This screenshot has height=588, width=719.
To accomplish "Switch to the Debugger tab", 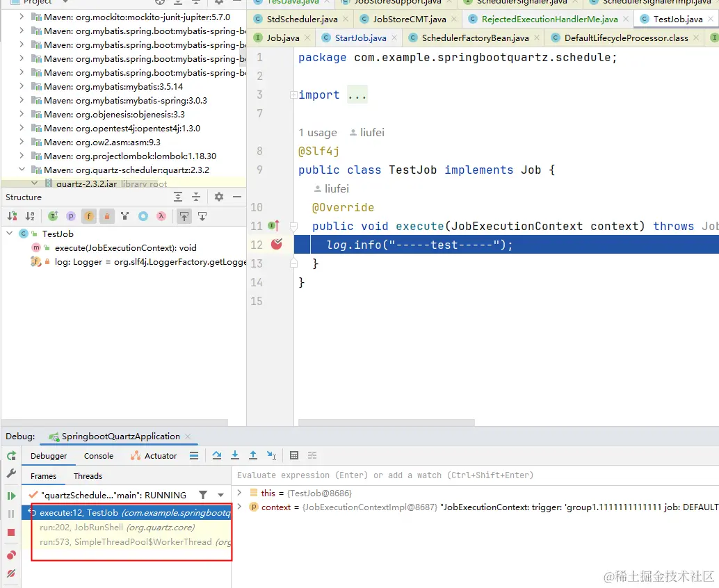I will coord(49,455).
